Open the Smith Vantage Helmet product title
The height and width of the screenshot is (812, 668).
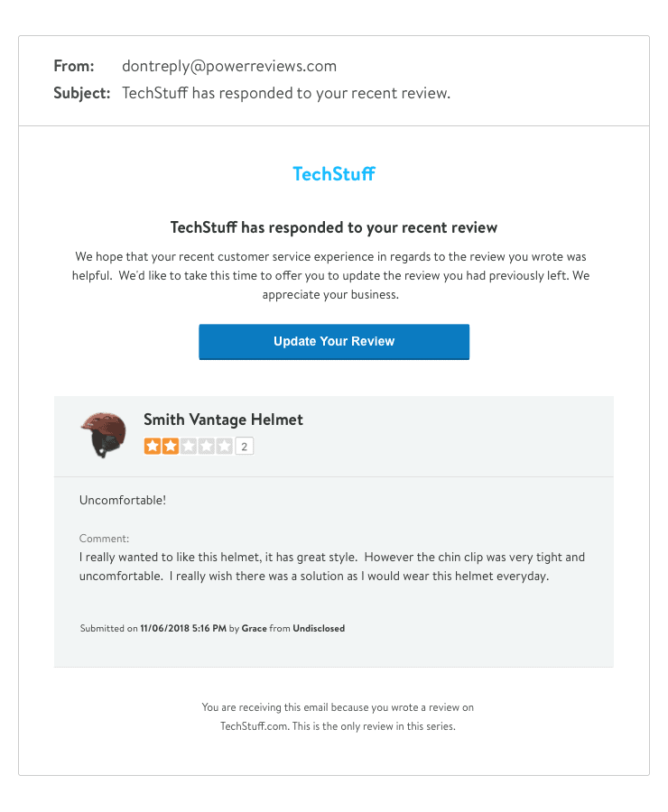click(223, 420)
